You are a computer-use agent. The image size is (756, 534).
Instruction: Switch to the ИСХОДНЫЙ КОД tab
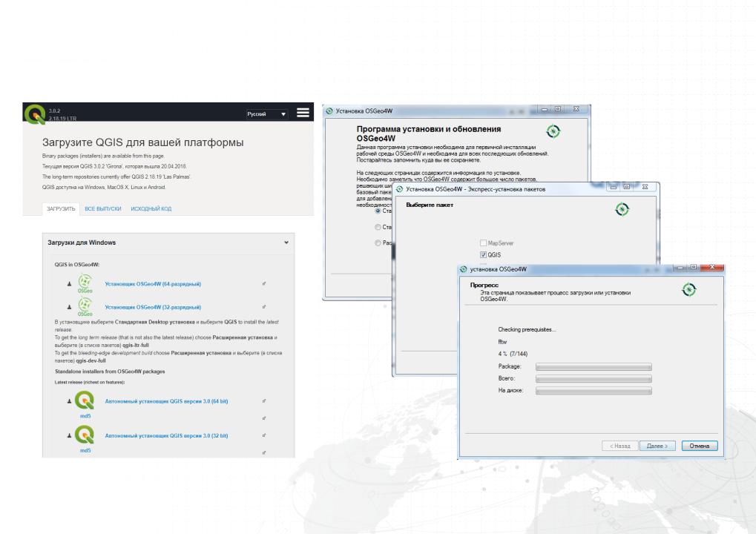point(151,208)
